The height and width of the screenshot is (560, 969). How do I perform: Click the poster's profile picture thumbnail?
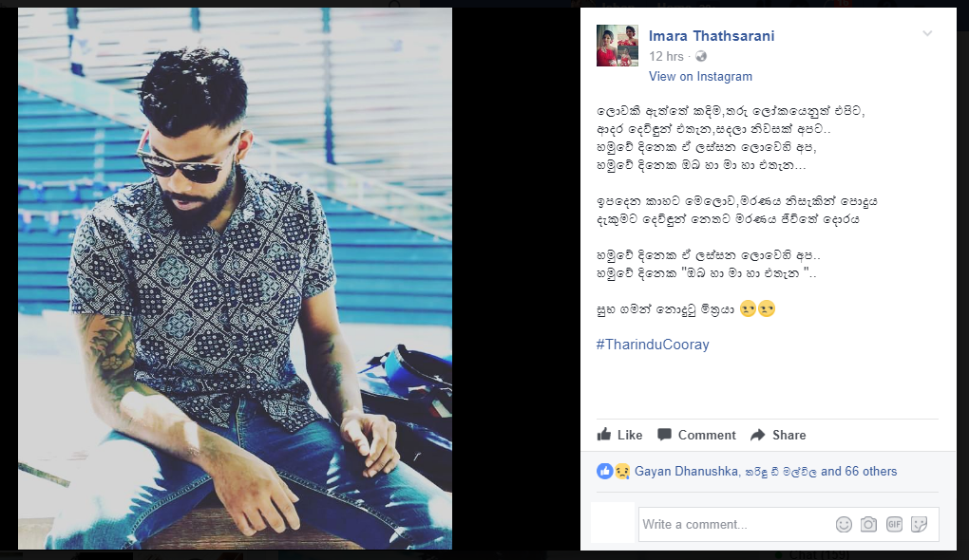coord(617,46)
